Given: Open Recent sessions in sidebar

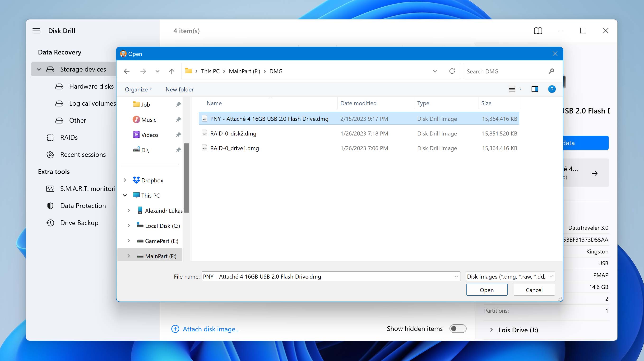Looking at the screenshot, I should 83,154.
